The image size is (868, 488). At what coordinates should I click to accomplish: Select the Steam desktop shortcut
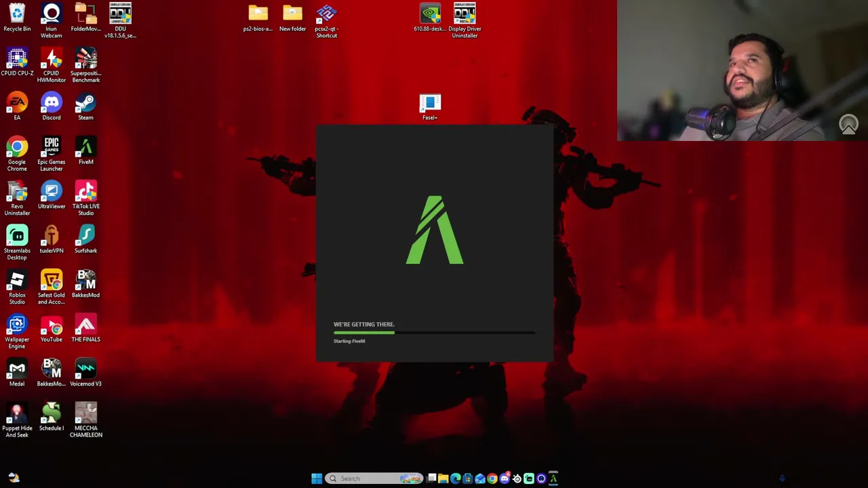tap(85, 106)
